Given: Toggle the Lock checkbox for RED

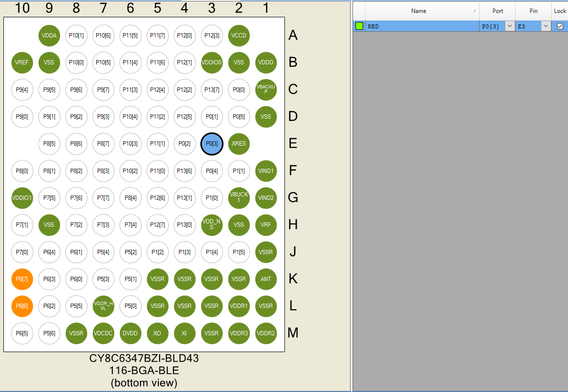Looking at the screenshot, I should click(x=560, y=26).
